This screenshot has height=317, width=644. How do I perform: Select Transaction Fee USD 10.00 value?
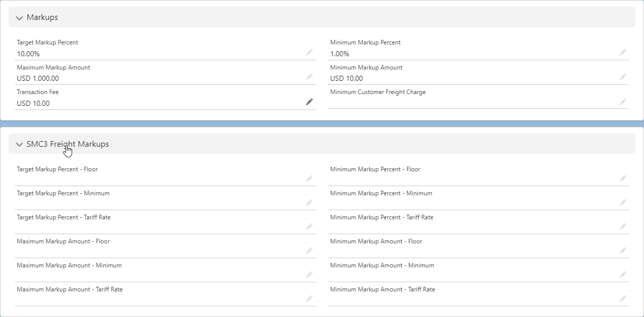pos(33,103)
